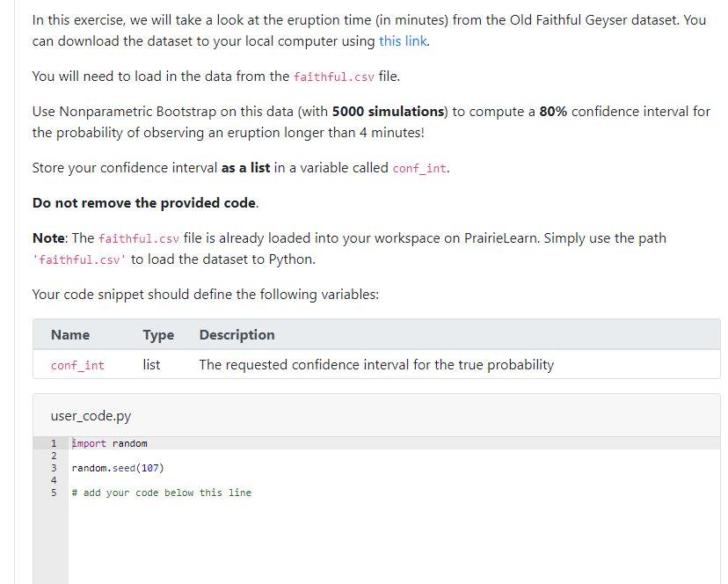
Task: Click bold "Do not remove the provided code"
Action: [144, 203]
